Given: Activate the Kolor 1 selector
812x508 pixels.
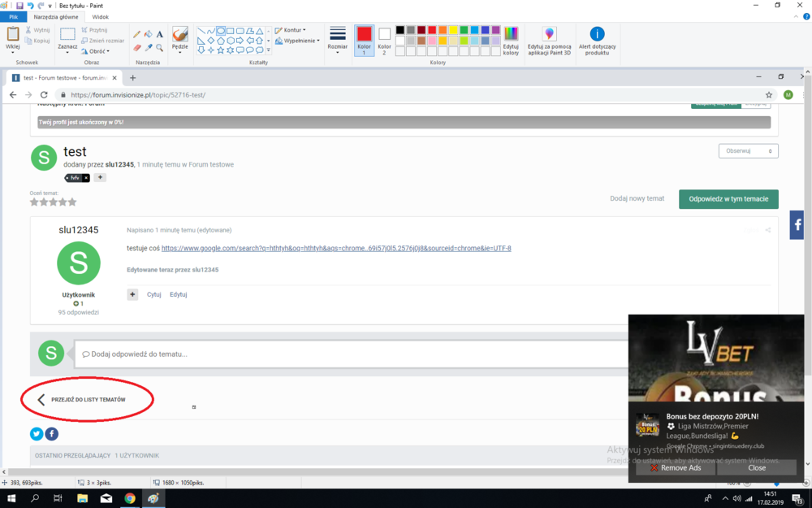Looking at the screenshot, I should 364,39.
